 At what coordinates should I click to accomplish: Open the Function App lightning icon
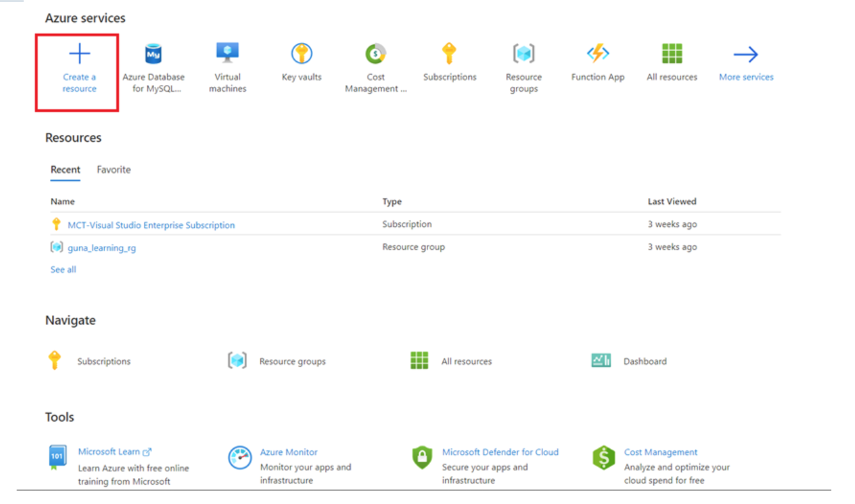[598, 54]
